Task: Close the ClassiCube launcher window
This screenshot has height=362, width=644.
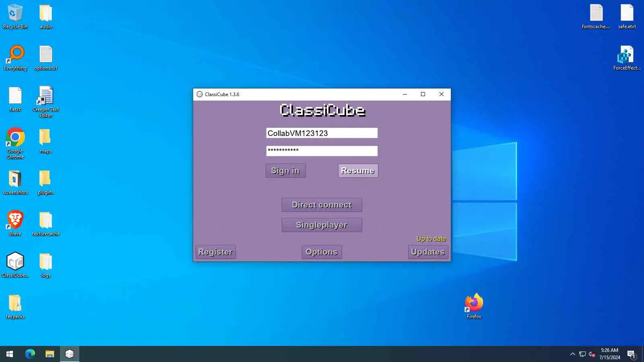Action: click(442, 94)
